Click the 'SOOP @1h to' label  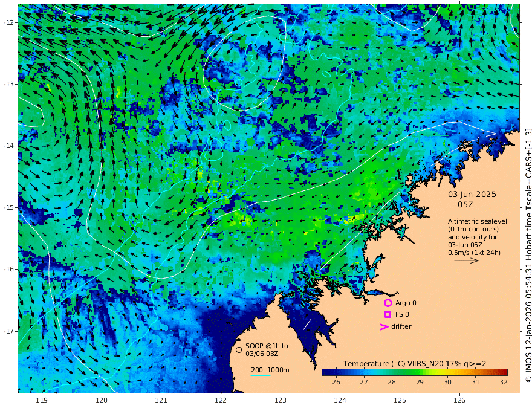click(x=267, y=346)
